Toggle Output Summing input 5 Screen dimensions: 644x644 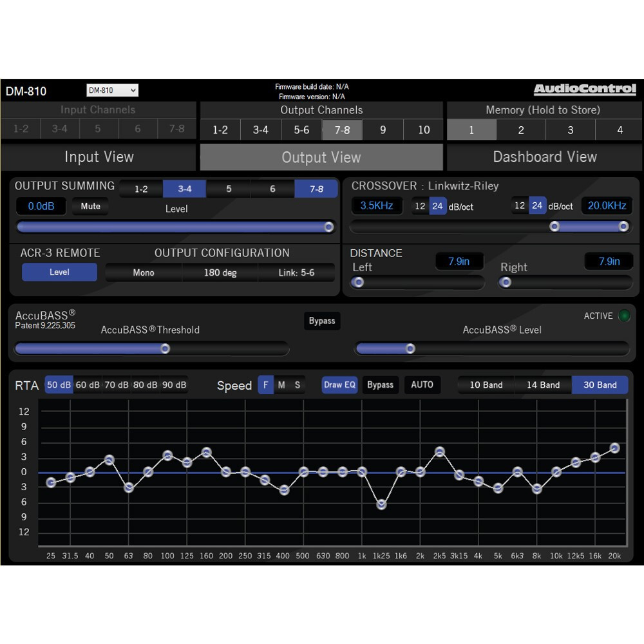(229, 189)
